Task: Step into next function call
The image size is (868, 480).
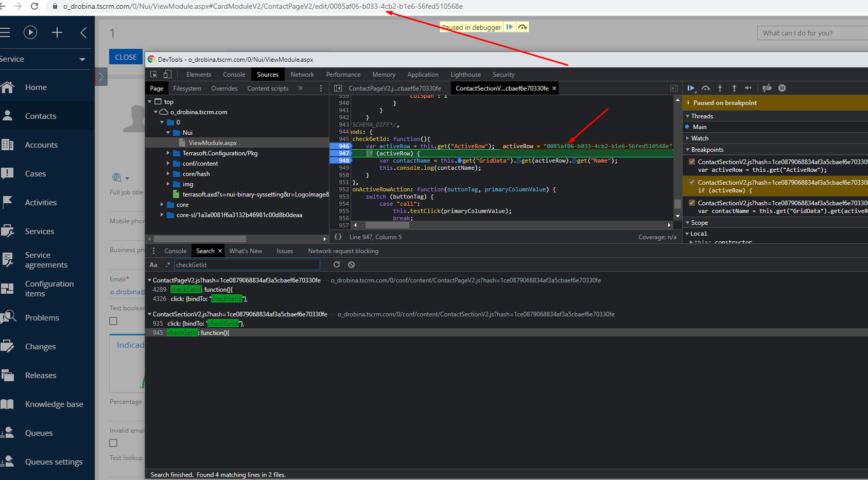Action: click(719, 88)
